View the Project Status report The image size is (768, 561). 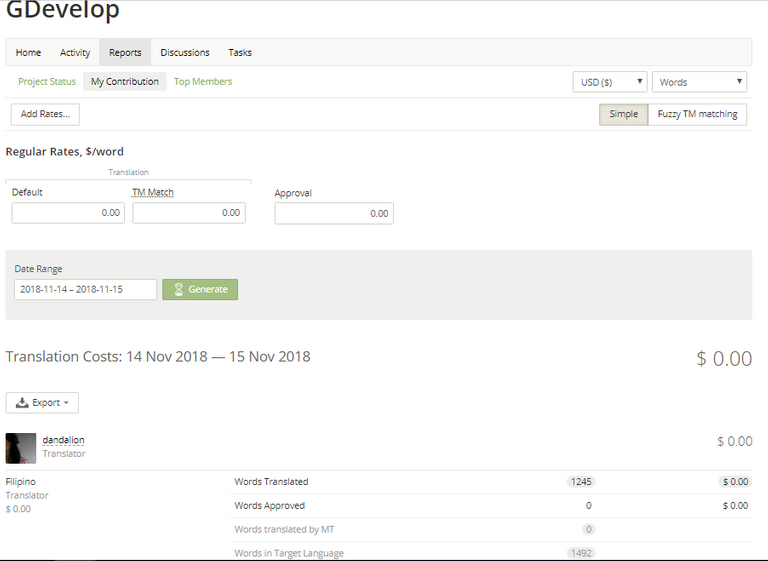click(x=47, y=82)
